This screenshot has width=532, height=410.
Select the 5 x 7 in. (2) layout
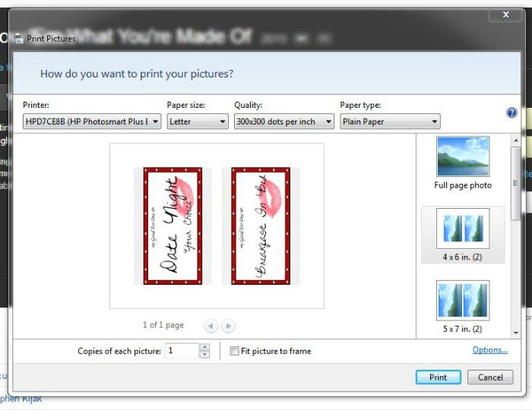[463, 307]
